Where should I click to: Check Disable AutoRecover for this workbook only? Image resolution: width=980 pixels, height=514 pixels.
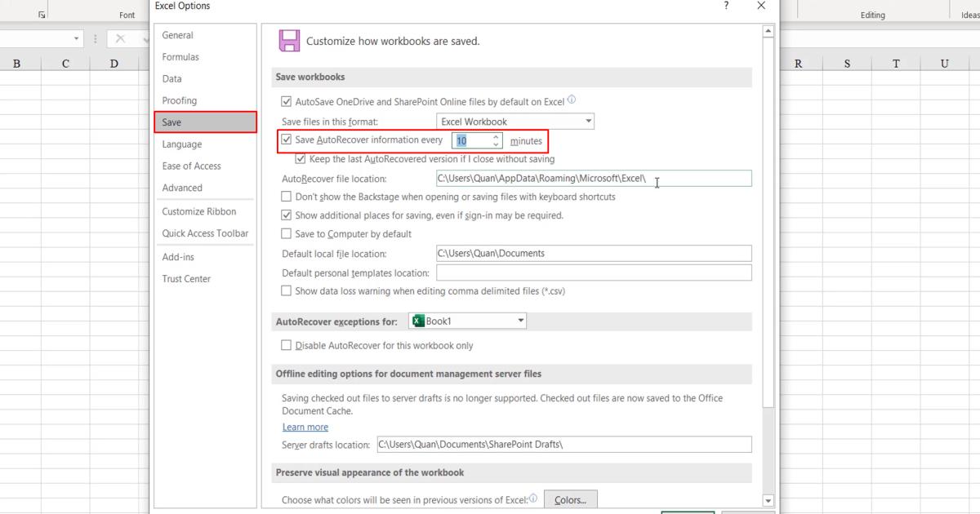[287, 345]
